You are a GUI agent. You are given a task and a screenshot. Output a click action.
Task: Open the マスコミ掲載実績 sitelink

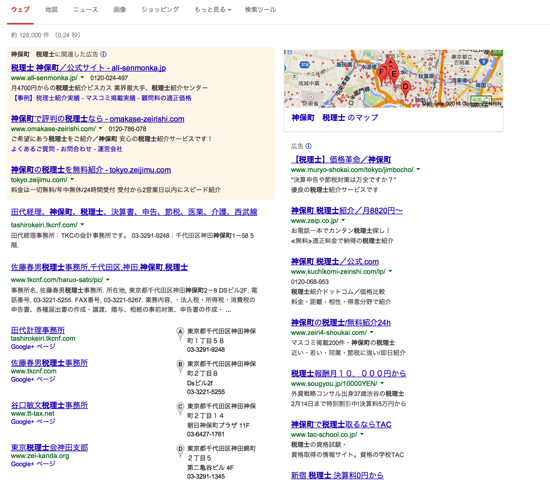click(x=110, y=98)
